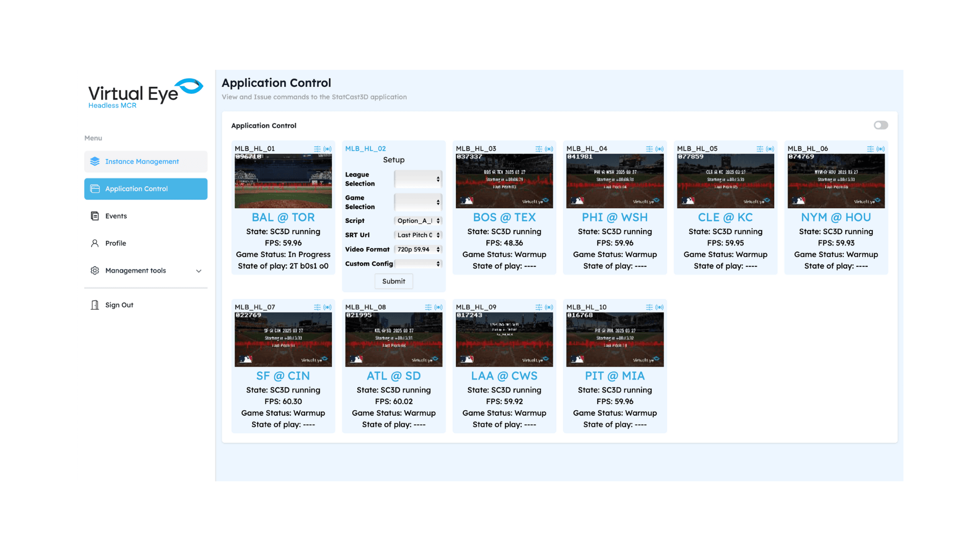
Task: Click broadcast signal icon on MLB_HL_05 card
Action: click(x=770, y=149)
